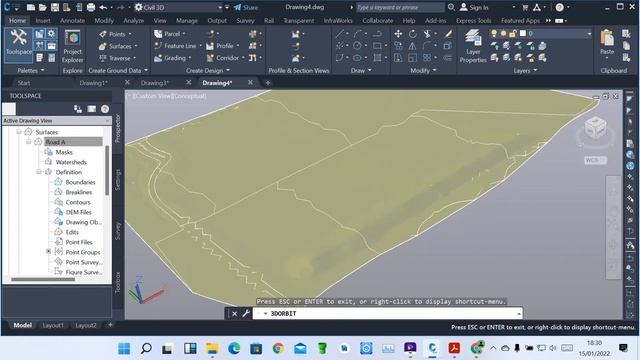Select the Rotate tool in Modify panel
The image size is (640, 360).
point(413,34)
